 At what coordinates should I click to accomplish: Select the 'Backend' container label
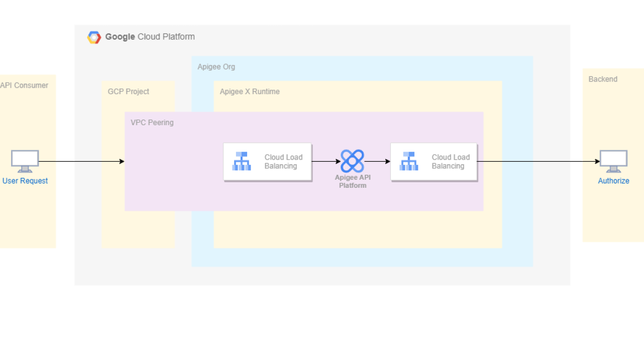603,79
